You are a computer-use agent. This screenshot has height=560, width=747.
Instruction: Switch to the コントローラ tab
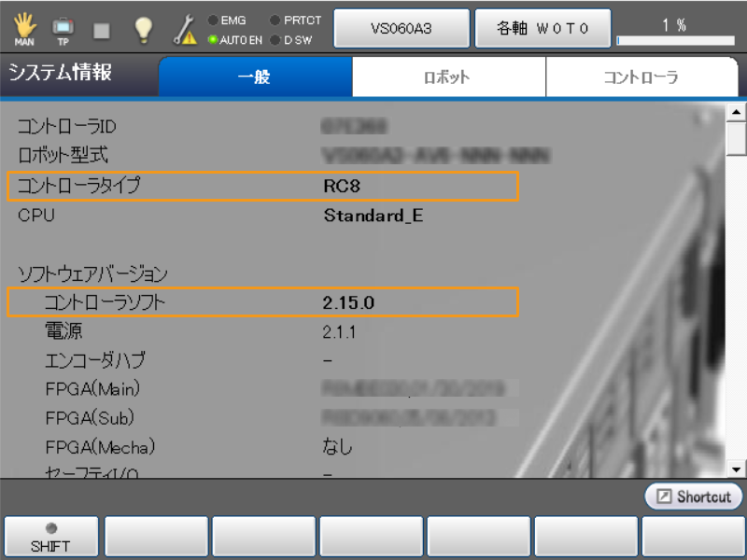pos(641,77)
